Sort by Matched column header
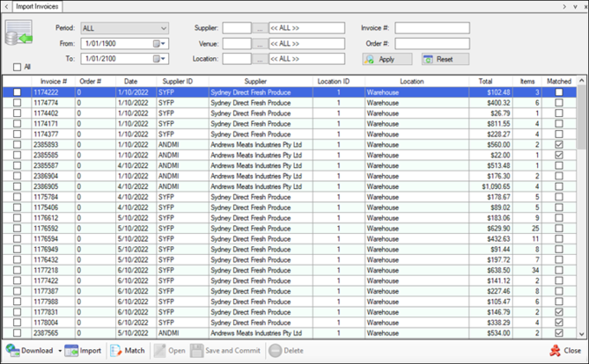The height and width of the screenshot is (364, 589). click(559, 82)
